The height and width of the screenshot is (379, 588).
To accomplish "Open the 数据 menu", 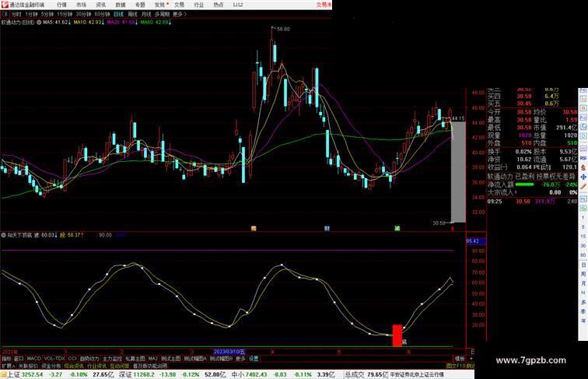I will 121,5.
